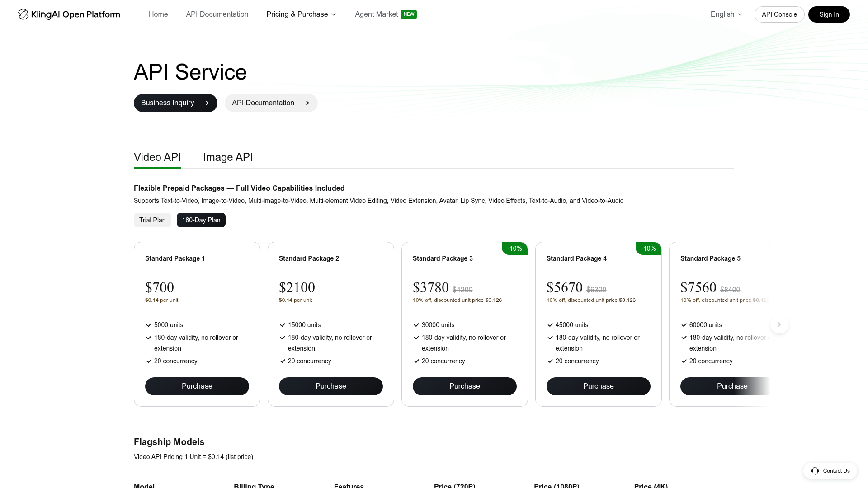Click the API Service page heading
Viewport: 868px width, 488px height.
click(x=190, y=72)
